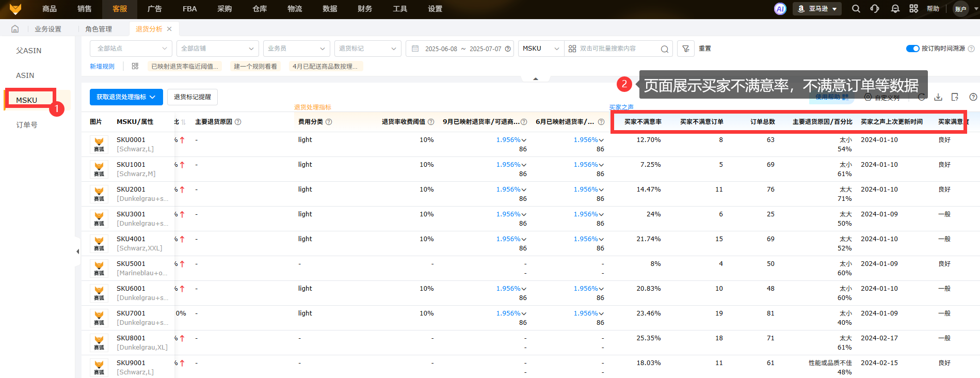Open the notifications bell
The width and height of the screenshot is (980, 378).
pos(895,9)
